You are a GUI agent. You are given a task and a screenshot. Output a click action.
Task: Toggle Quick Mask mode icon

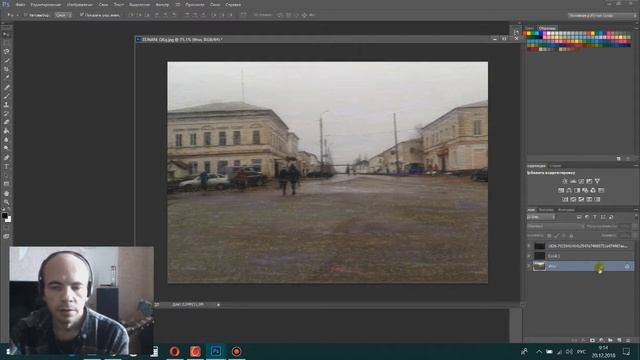[x=7, y=228]
